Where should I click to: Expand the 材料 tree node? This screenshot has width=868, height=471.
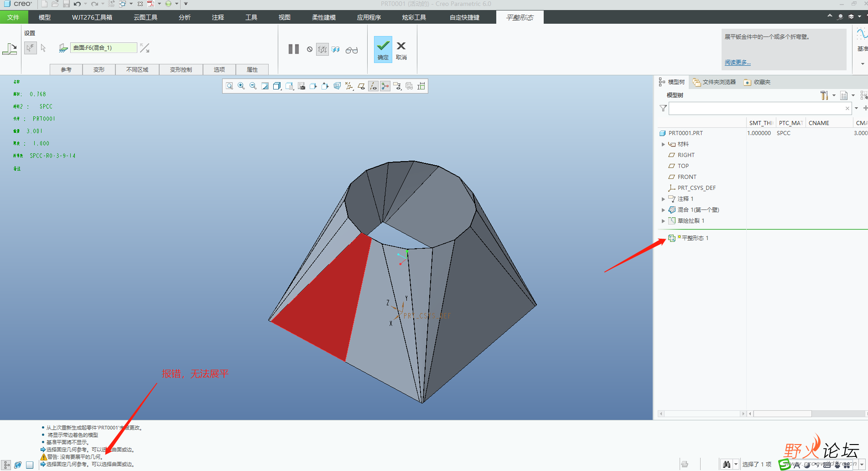(x=663, y=144)
